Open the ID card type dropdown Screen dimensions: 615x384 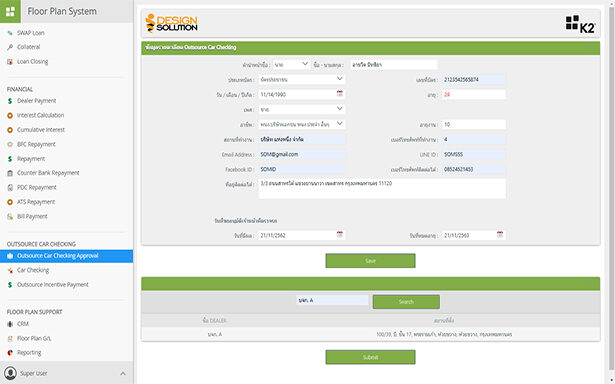point(302,79)
